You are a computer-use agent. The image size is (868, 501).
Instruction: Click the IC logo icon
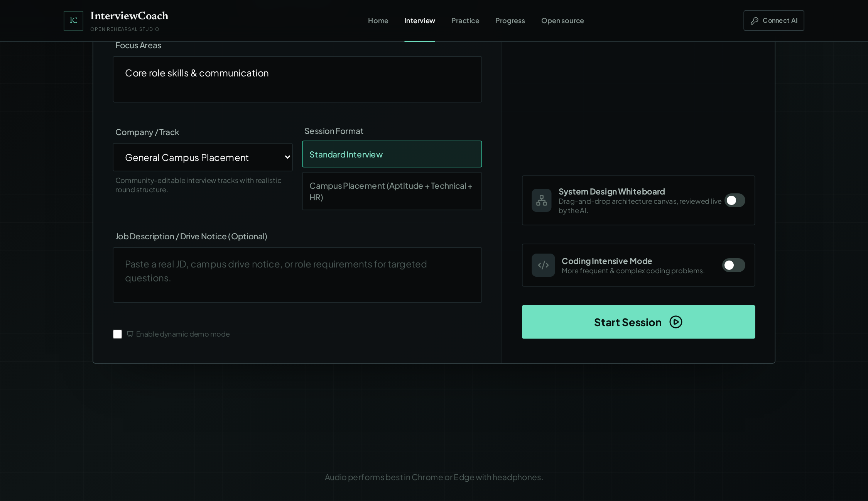click(73, 20)
